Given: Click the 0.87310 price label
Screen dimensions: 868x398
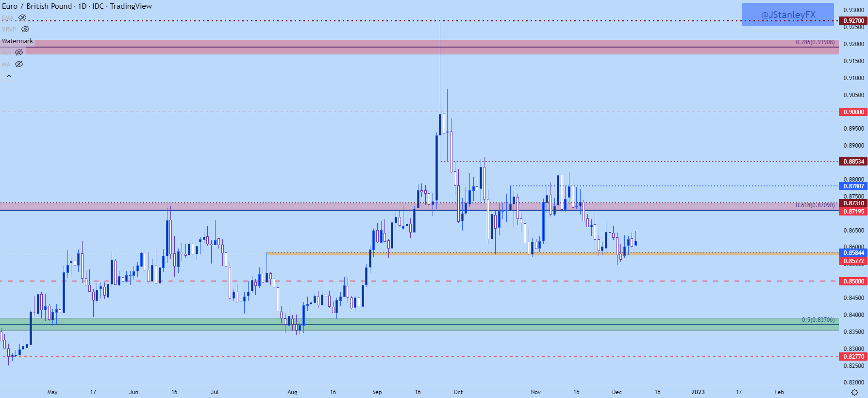Looking at the screenshot, I should click(853, 203).
